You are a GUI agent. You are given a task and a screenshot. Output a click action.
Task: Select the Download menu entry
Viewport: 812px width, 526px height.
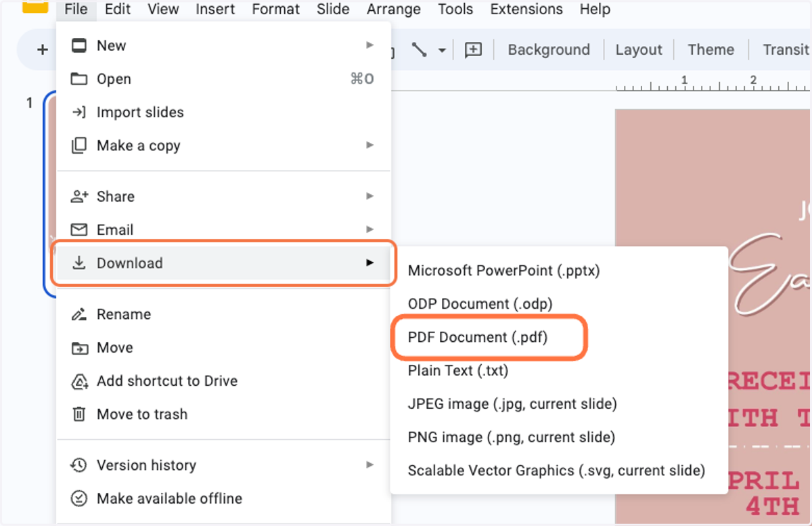click(223, 263)
